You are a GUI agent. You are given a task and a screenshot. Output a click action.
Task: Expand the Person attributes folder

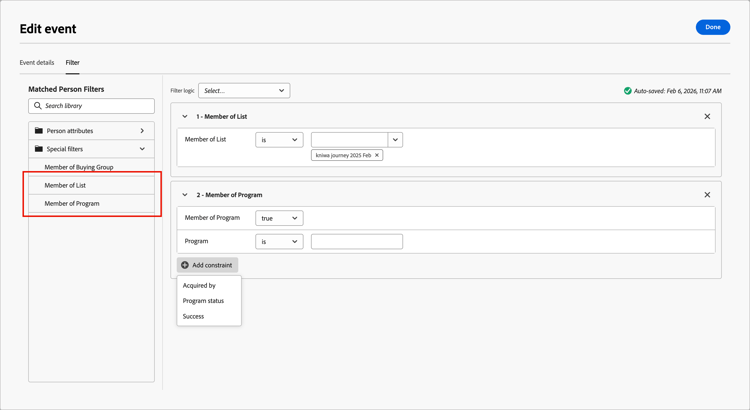pos(142,131)
